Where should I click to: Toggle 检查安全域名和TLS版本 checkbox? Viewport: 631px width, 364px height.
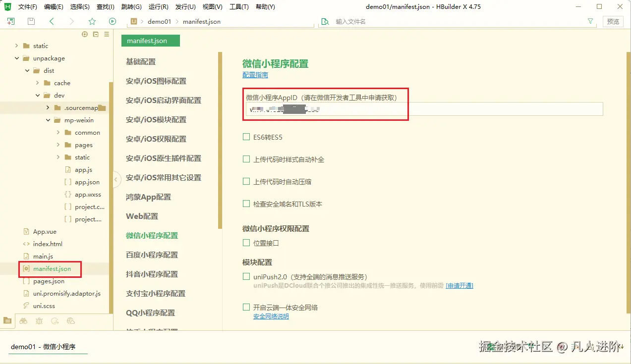coord(246,204)
